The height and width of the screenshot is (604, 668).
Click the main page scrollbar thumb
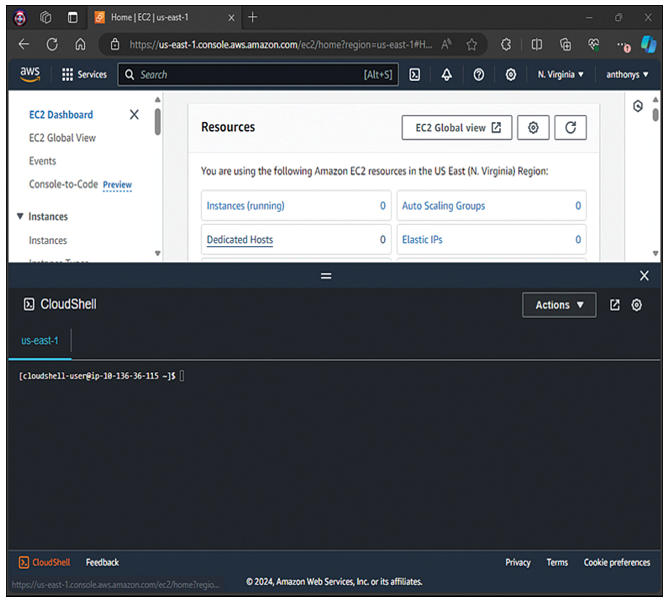[655, 115]
